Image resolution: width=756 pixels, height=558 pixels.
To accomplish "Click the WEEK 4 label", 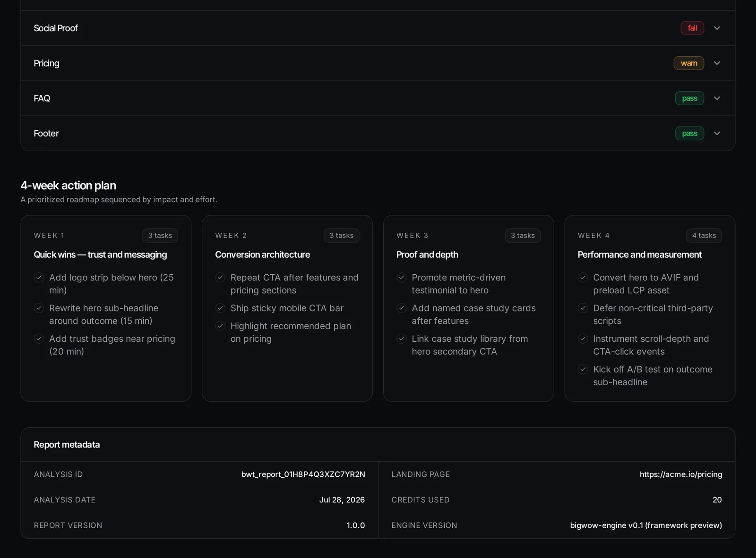I will click(x=593, y=236).
